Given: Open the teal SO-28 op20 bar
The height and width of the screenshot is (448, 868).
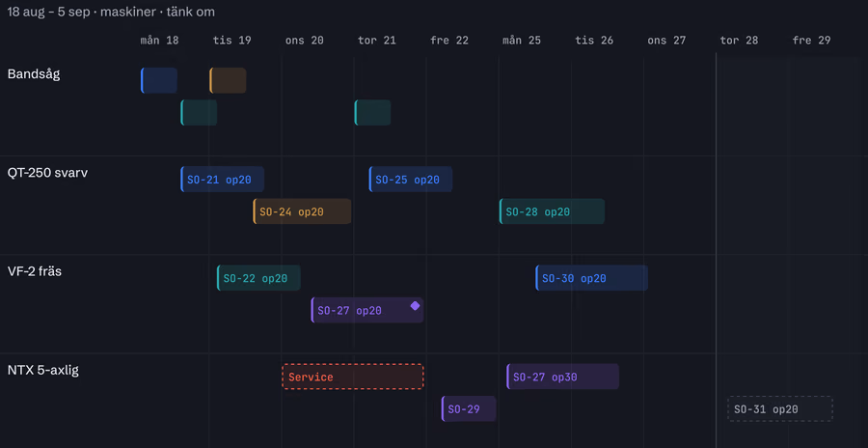Looking at the screenshot, I should pyautogui.click(x=552, y=211).
